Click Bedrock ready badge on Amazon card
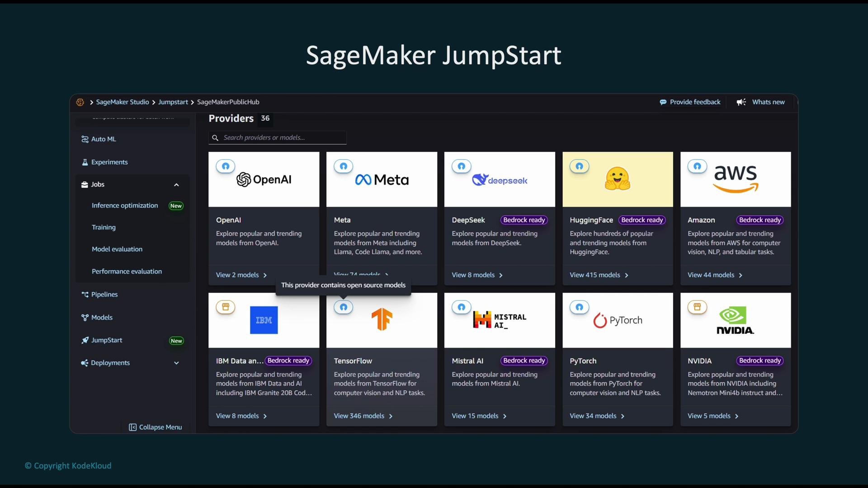Screen dimensions: 868x488 [760, 220]
